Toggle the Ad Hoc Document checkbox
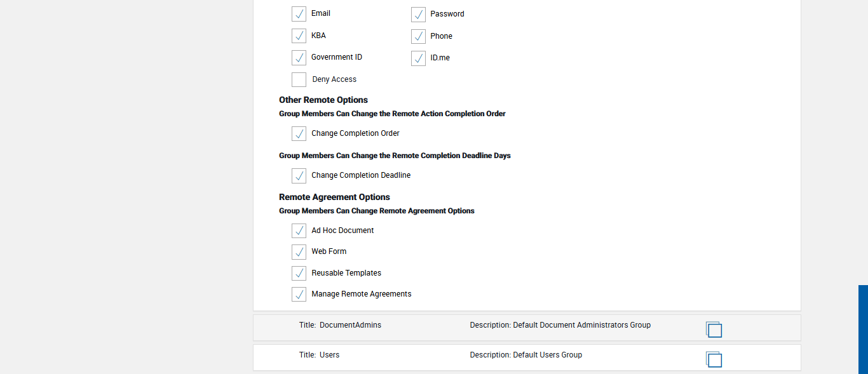Screen dimensions: 868x374 click(x=299, y=230)
